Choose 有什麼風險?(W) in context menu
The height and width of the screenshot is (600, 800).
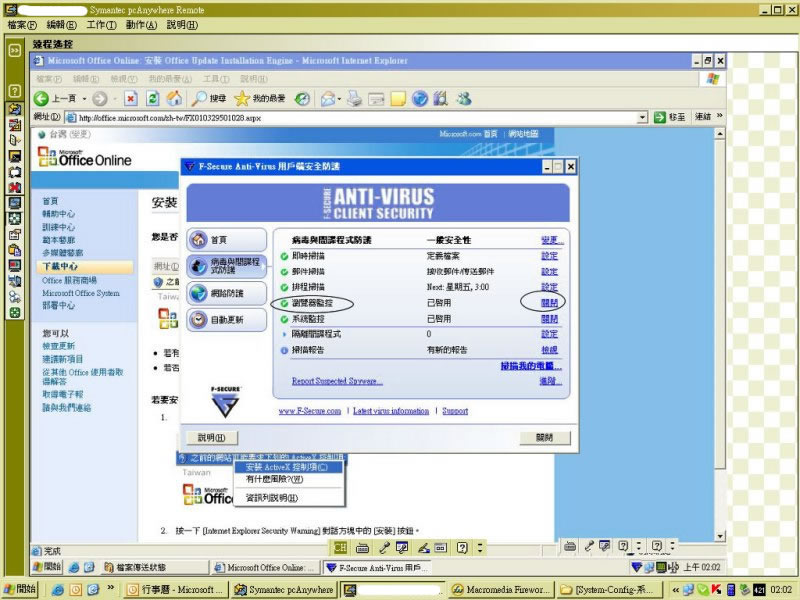[288, 479]
